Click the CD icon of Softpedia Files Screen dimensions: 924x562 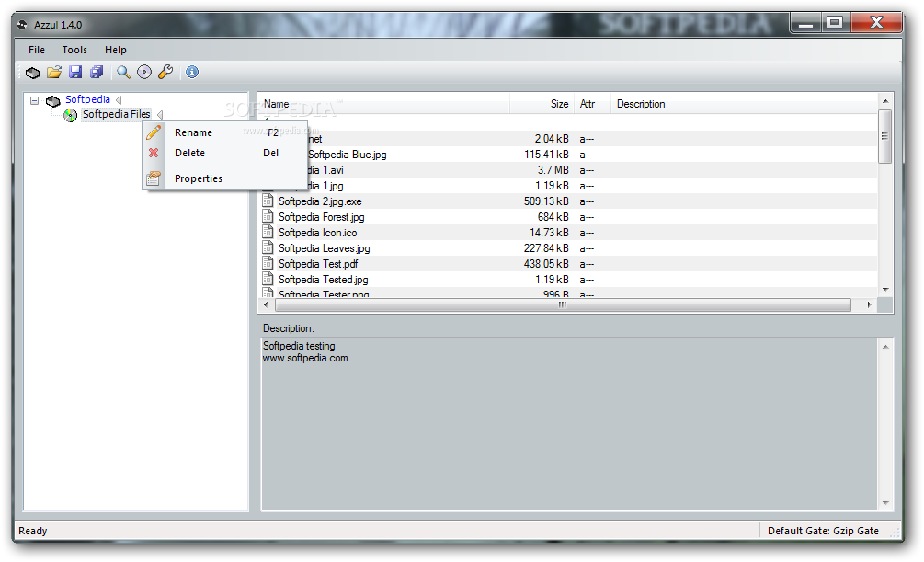click(x=71, y=115)
